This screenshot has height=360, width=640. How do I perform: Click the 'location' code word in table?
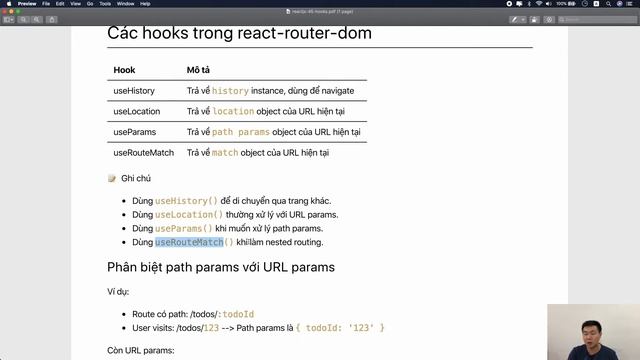click(x=233, y=111)
